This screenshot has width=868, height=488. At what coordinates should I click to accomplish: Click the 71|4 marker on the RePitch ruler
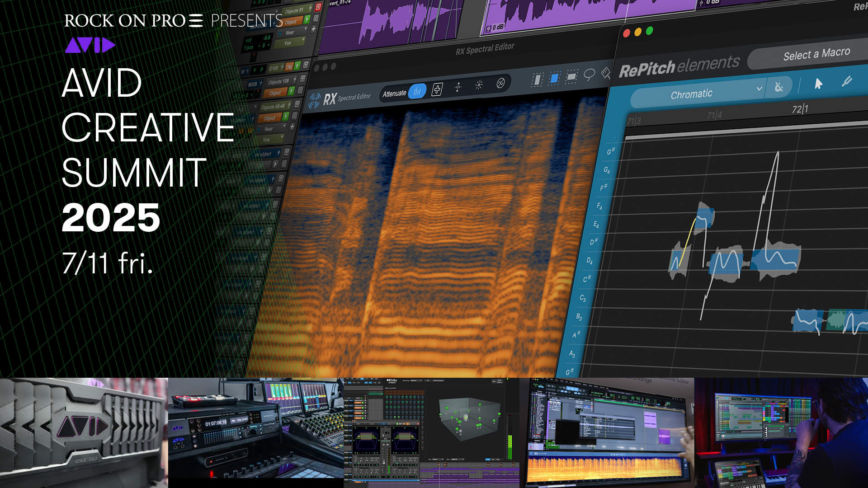coord(714,115)
